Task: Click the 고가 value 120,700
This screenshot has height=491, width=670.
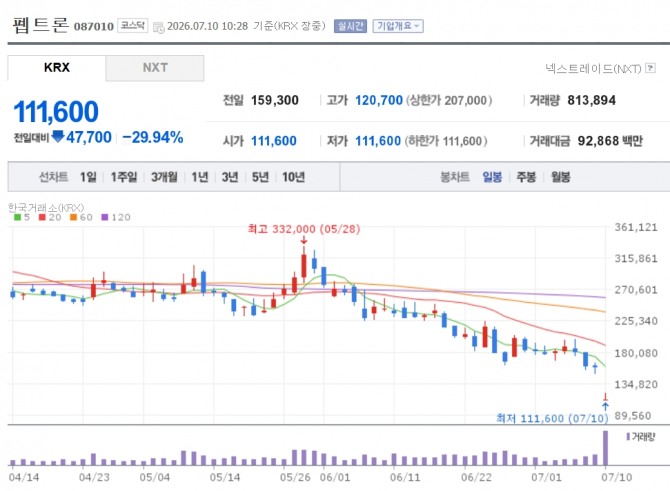Action: tap(379, 100)
